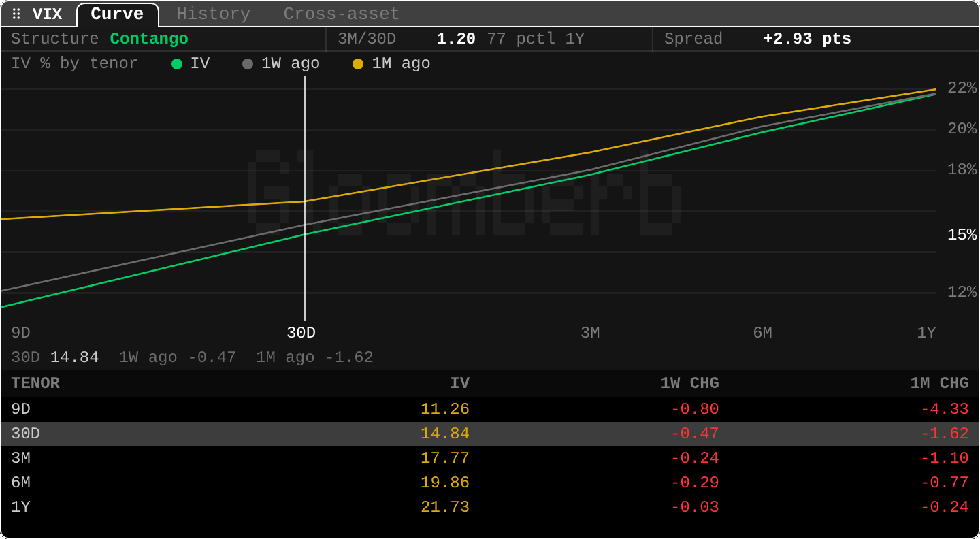This screenshot has height=539, width=980.
Task: Sort table by 1M CHG column header
Action: pos(939,383)
